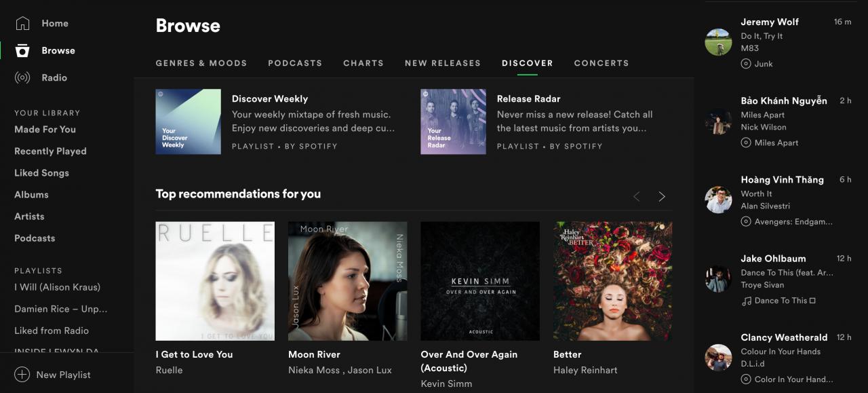868x393 pixels.
Task: Click the Home house icon
Action: click(x=22, y=23)
